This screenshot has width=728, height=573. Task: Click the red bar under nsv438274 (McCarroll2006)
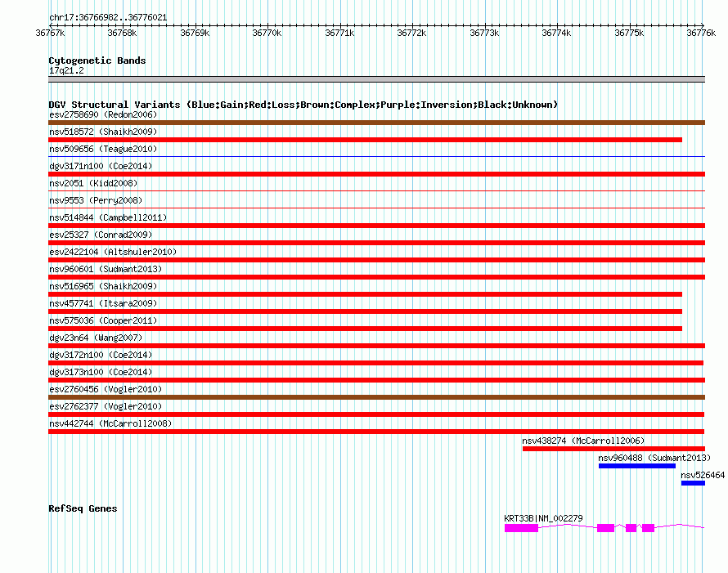point(613,449)
